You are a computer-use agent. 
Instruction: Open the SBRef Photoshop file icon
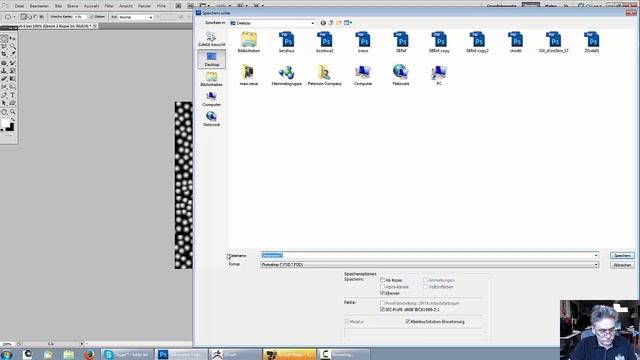[x=401, y=42]
